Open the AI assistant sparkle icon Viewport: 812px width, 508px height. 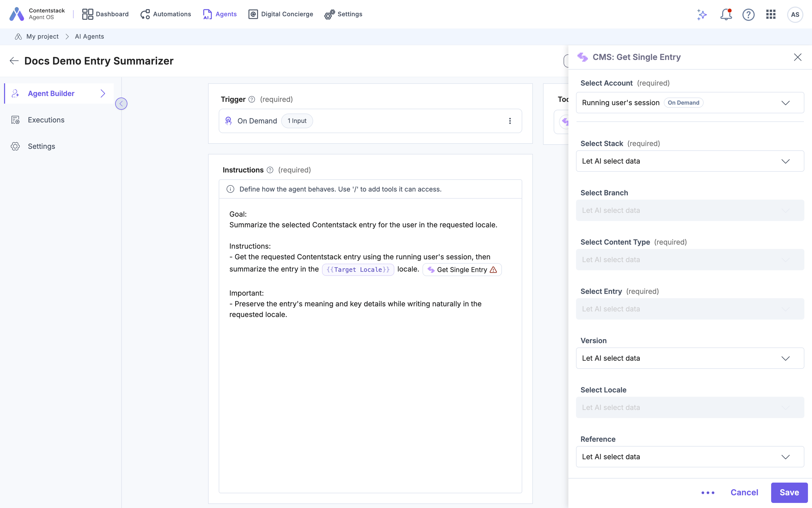(702, 14)
